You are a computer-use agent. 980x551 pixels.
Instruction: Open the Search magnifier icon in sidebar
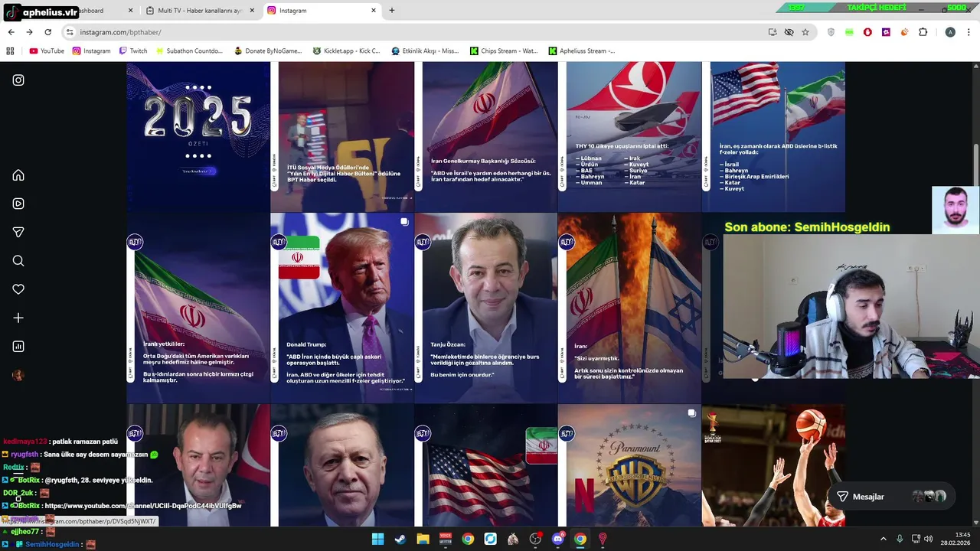click(x=18, y=261)
